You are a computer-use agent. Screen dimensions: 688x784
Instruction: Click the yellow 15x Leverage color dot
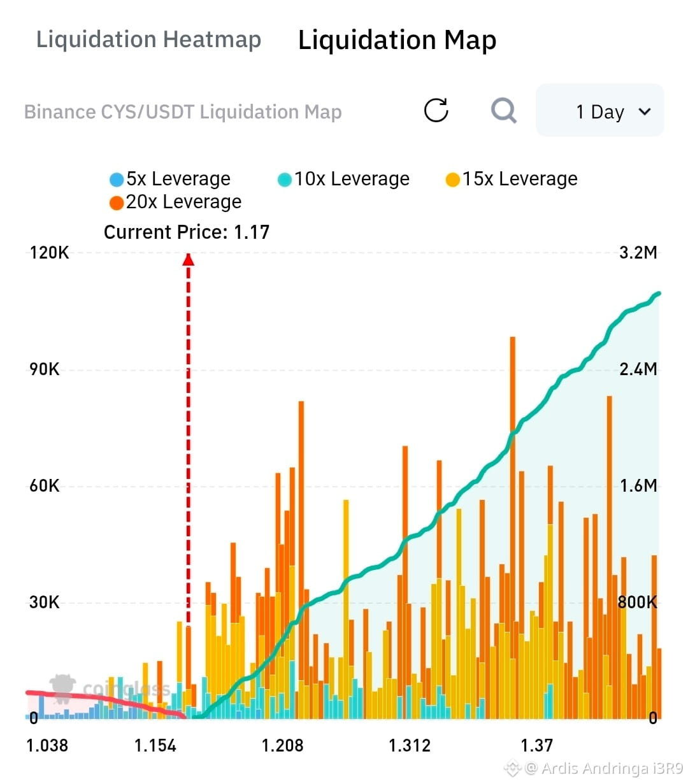[453, 180]
